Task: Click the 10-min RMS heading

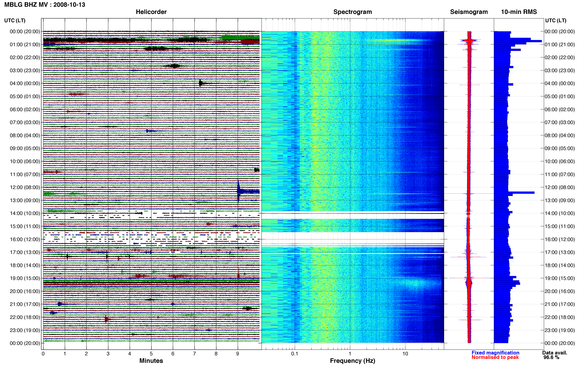Action: click(519, 12)
